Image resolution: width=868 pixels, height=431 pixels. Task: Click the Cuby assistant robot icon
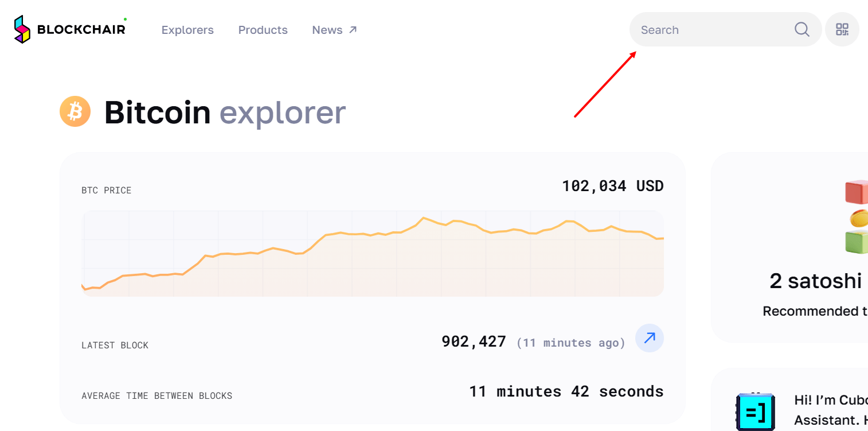point(755,411)
